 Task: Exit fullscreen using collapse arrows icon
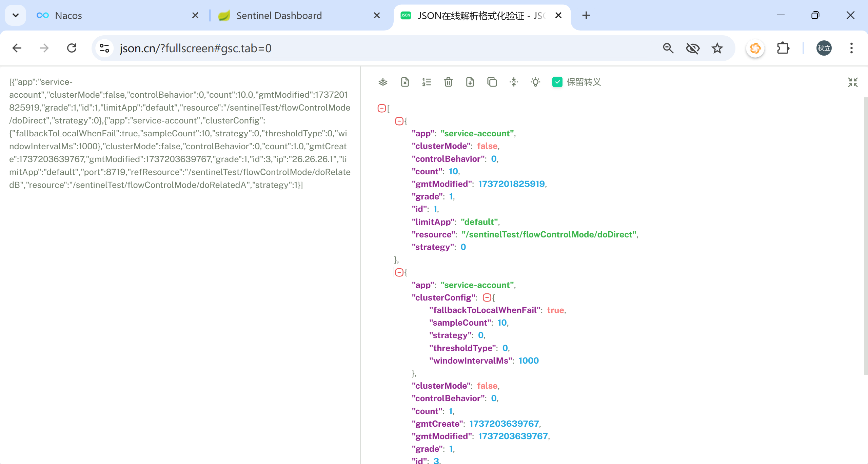coord(853,82)
